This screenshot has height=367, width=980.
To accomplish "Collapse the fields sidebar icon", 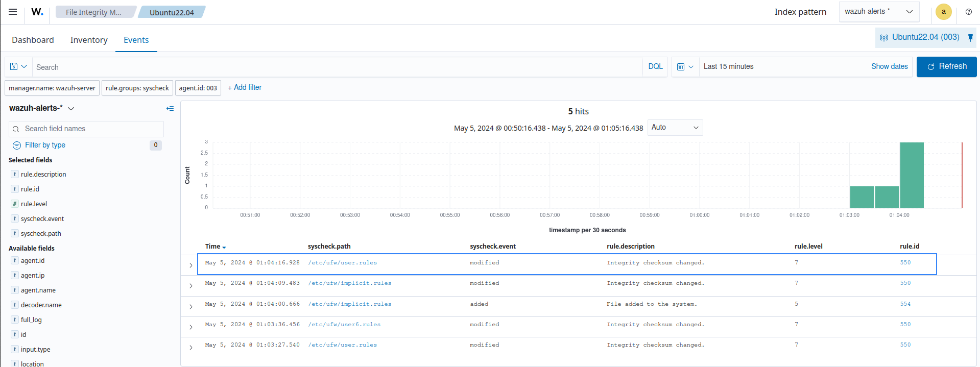I will [x=170, y=108].
